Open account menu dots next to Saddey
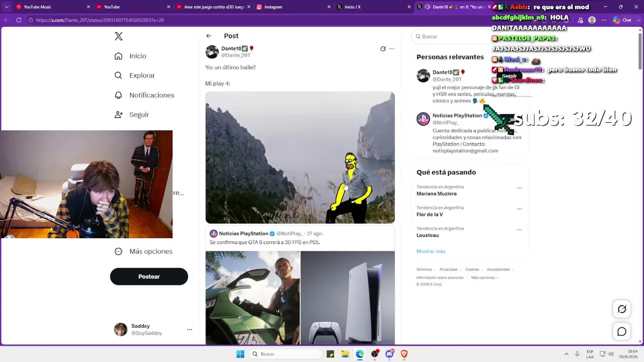 (x=190, y=329)
